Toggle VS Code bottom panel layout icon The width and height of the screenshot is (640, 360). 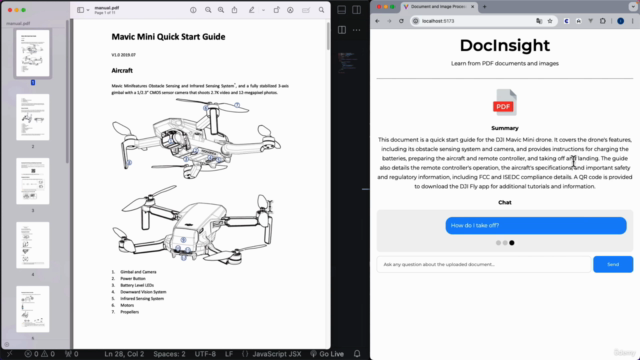pos(342,10)
